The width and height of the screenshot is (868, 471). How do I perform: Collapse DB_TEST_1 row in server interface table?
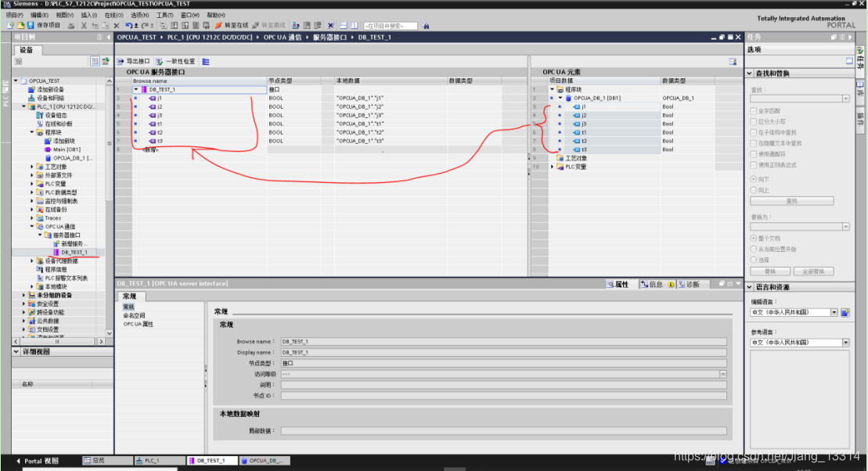point(135,90)
